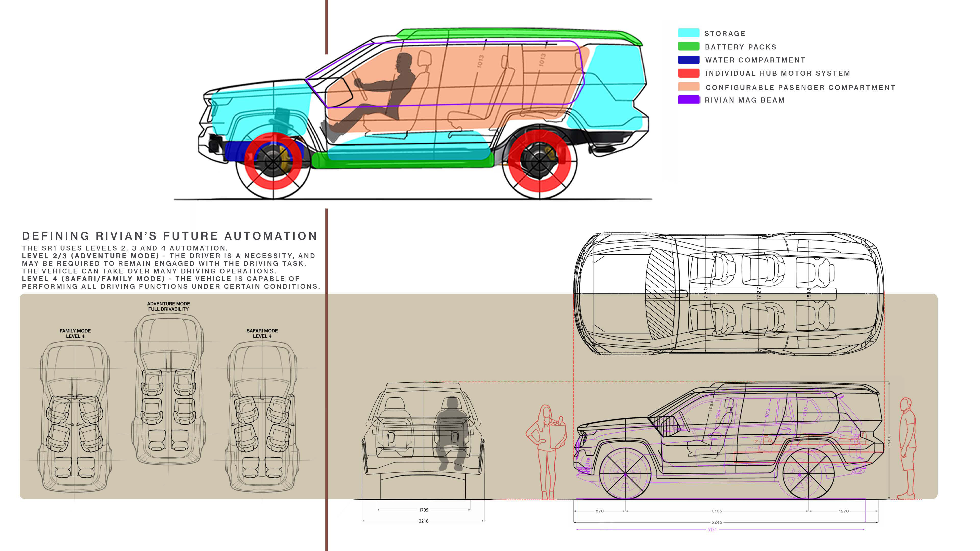Select the red Individual Hub Motor System swatch
The width and height of the screenshot is (980, 551).
point(689,73)
